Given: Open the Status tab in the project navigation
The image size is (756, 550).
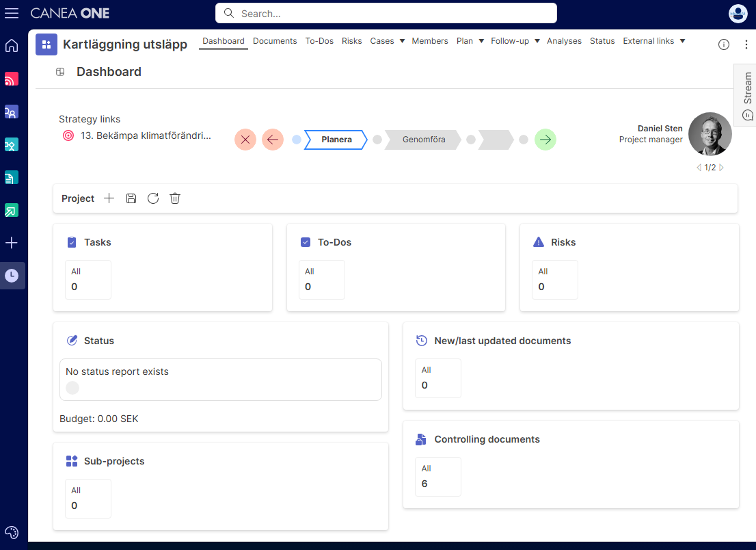Looking at the screenshot, I should coord(602,41).
